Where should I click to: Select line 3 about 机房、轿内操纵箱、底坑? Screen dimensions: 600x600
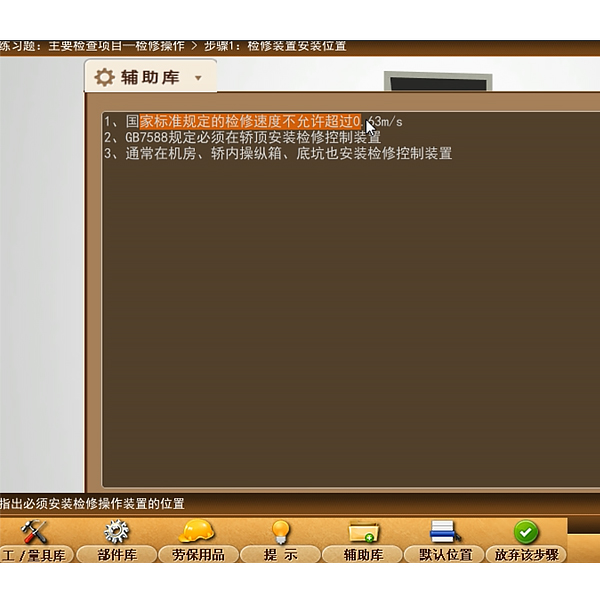click(x=278, y=154)
